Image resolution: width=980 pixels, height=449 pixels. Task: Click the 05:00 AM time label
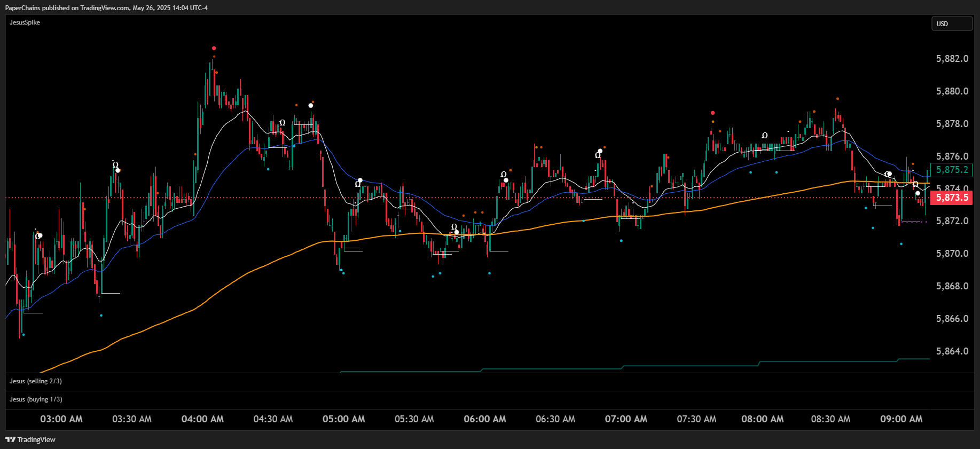(x=343, y=419)
